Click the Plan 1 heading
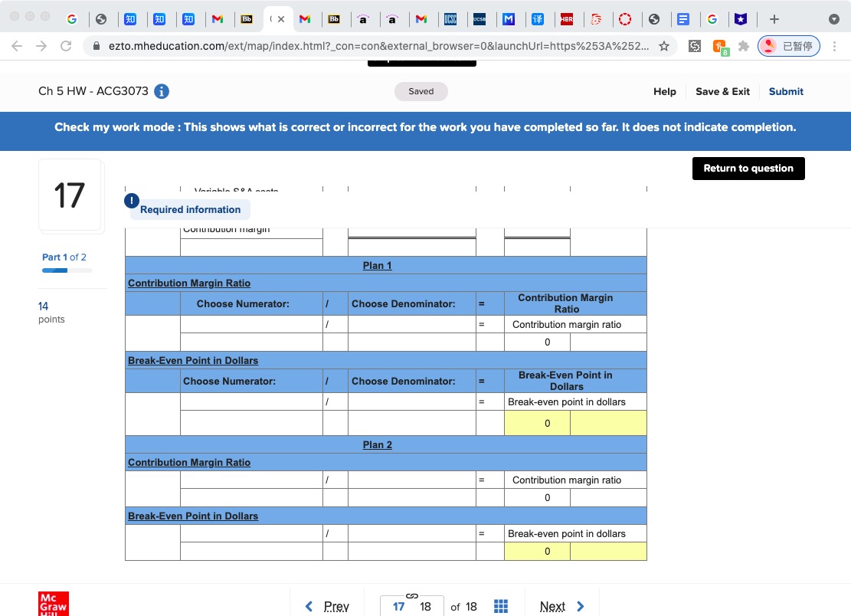851x616 pixels. [377, 265]
